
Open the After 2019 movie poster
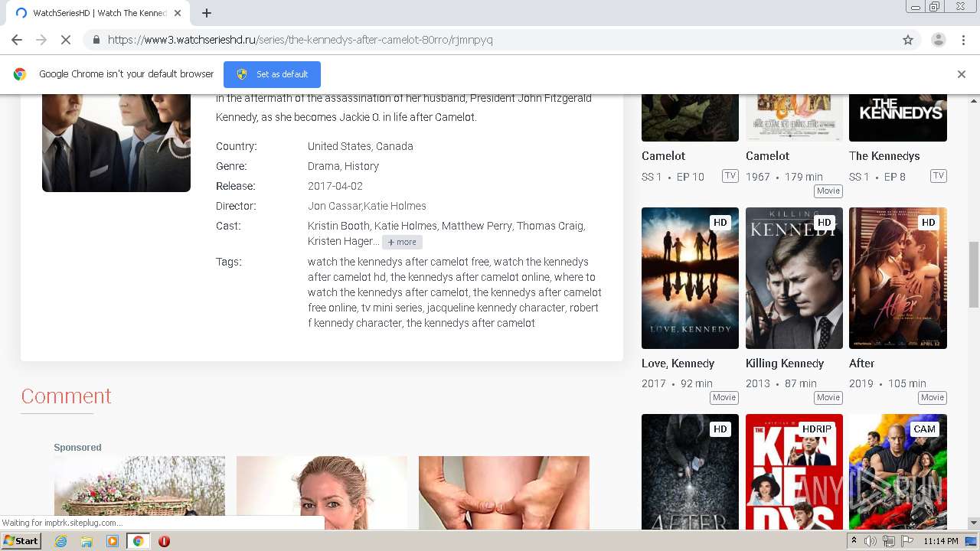pyautogui.click(x=898, y=278)
